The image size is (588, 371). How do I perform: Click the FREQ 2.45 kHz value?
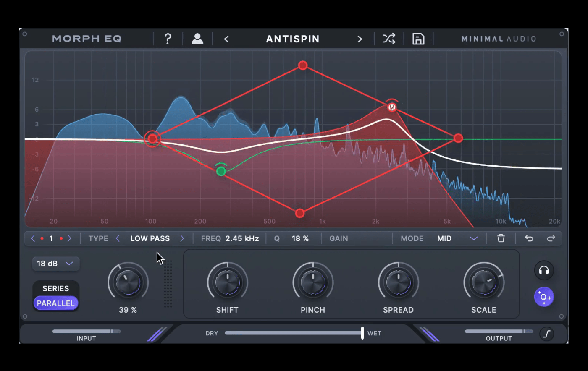tap(242, 238)
